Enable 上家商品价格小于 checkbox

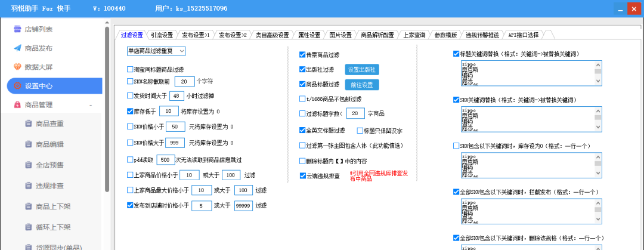[x=130, y=175]
